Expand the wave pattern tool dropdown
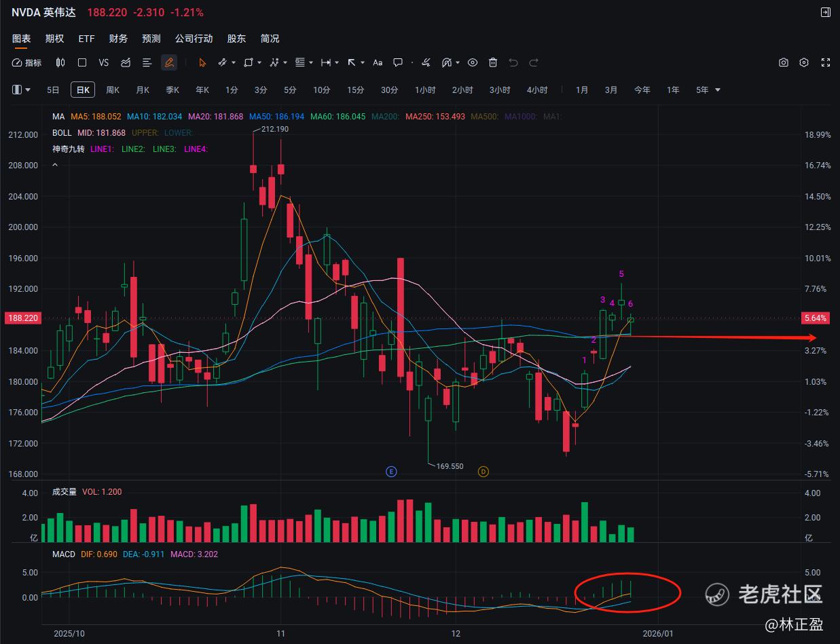 tap(285, 62)
